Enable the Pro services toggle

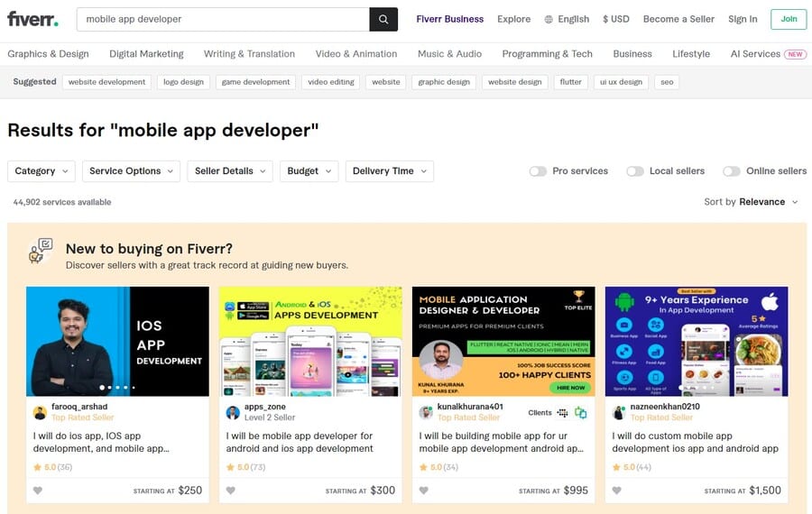coord(538,170)
